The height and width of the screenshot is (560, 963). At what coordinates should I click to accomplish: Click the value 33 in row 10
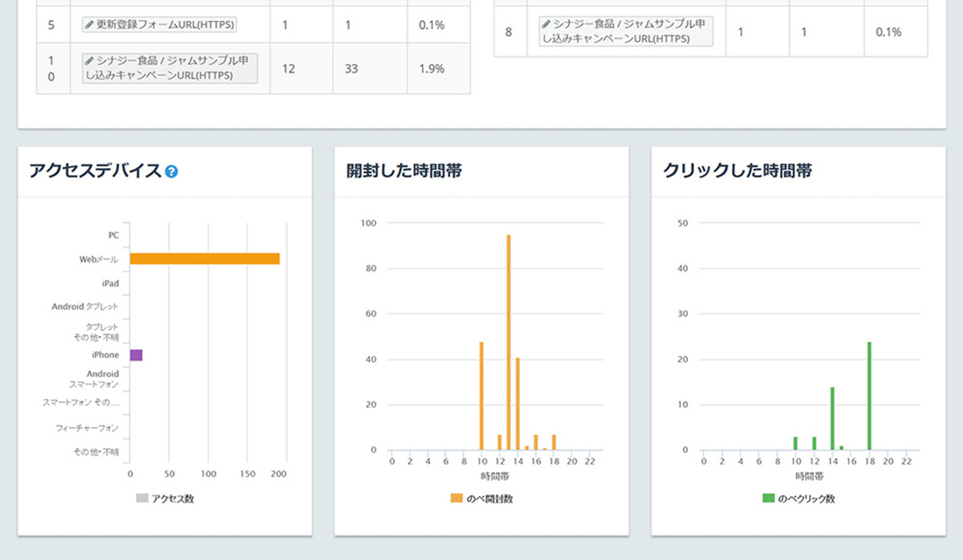point(351,69)
